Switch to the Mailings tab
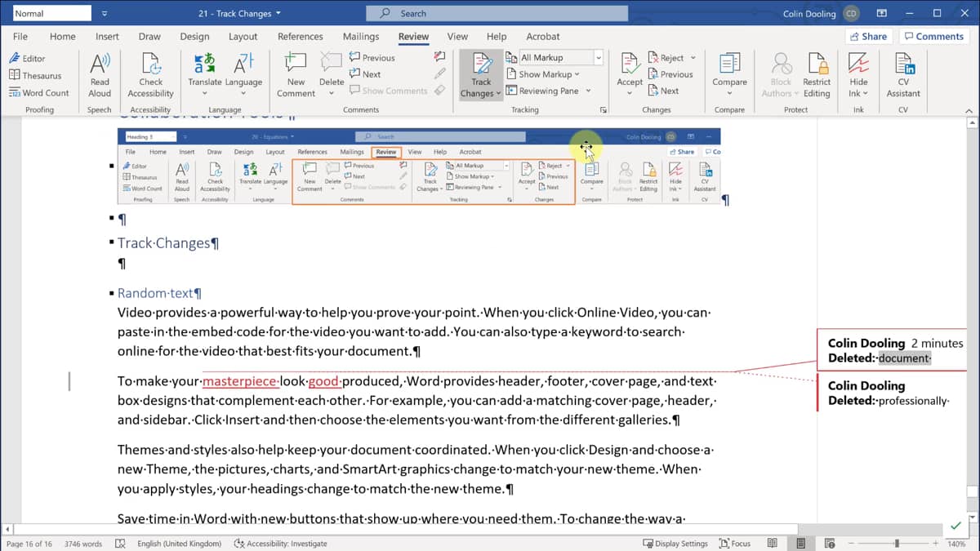This screenshot has width=980, height=551. (361, 37)
